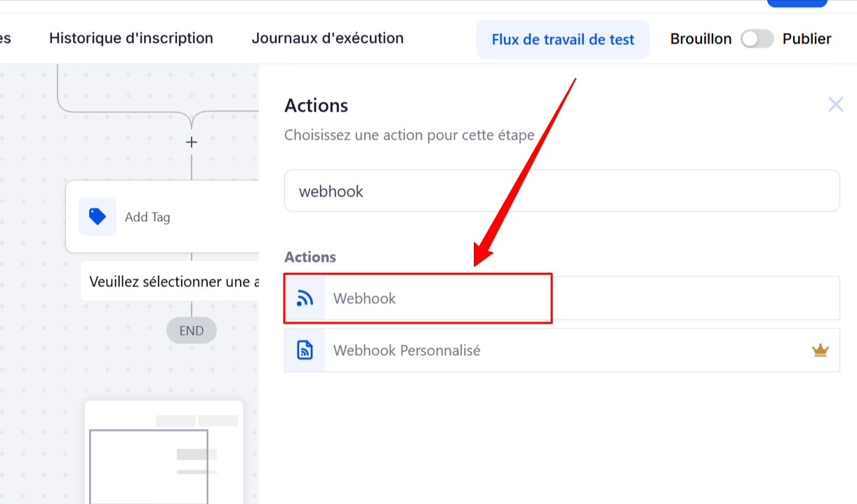Screen dimensions: 857x504
Task: Click the Webhook RSS-style icon
Action: [305, 298]
